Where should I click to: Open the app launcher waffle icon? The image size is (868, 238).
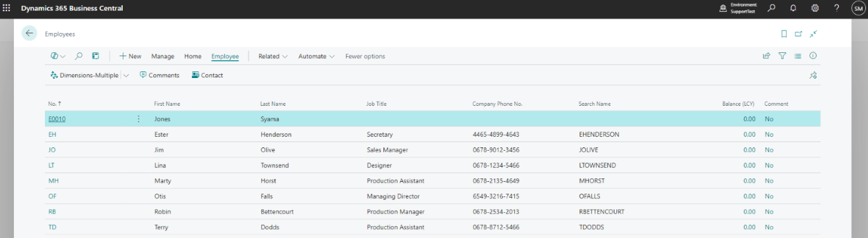click(7, 8)
